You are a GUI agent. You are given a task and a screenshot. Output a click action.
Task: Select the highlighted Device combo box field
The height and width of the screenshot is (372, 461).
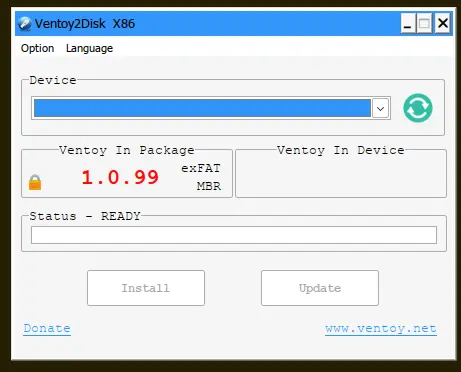coord(211,108)
